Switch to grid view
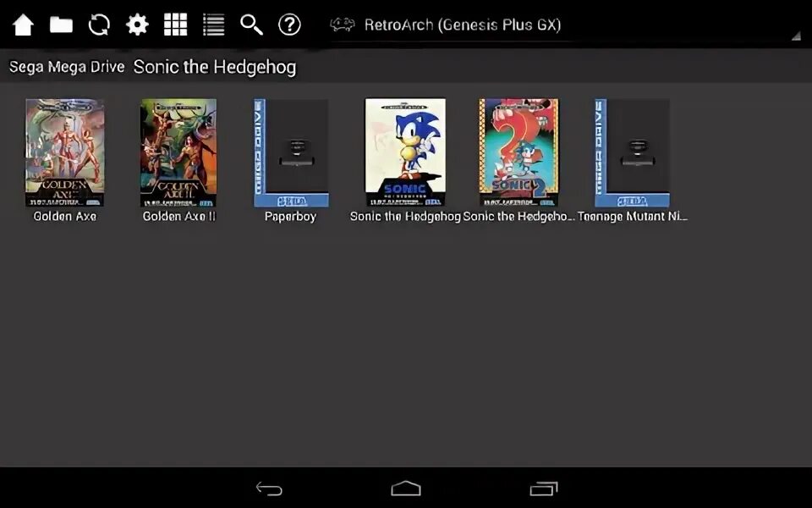 (x=176, y=25)
